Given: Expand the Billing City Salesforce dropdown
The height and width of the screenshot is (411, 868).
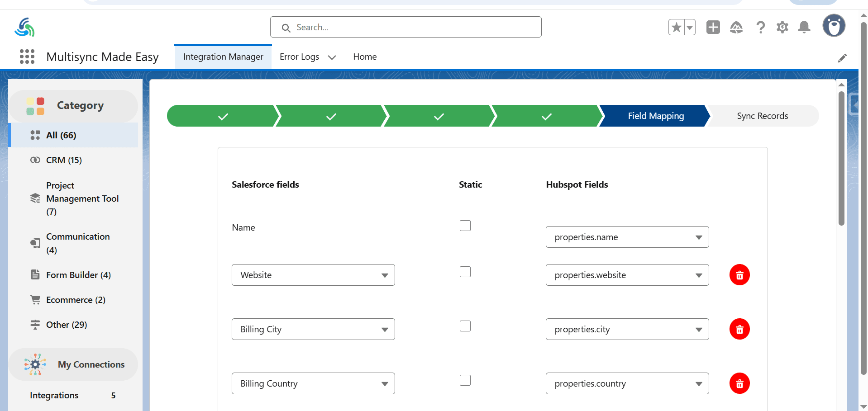Looking at the screenshot, I should click(313, 329).
